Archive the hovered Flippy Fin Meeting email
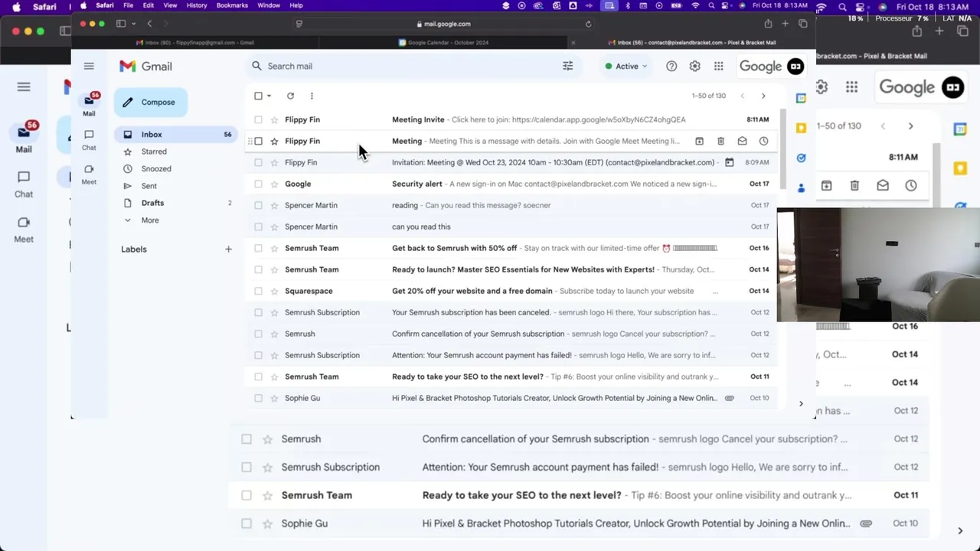This screenshot has width=980, height=551. [x=699, y=141]
